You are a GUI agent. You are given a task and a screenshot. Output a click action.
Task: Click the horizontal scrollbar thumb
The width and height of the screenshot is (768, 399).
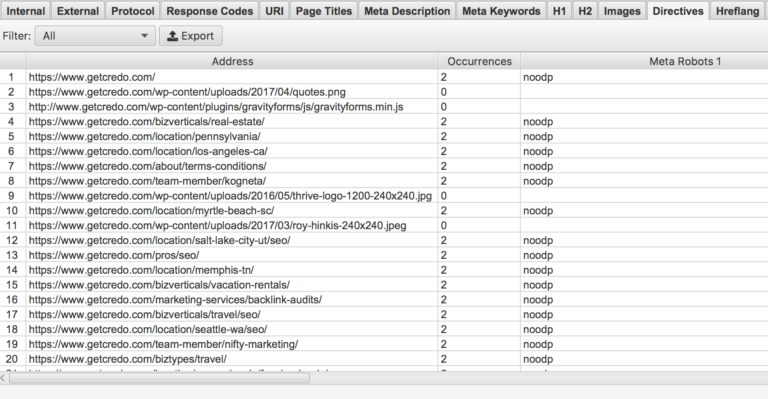pyautogui.click(x=160, y=378)
